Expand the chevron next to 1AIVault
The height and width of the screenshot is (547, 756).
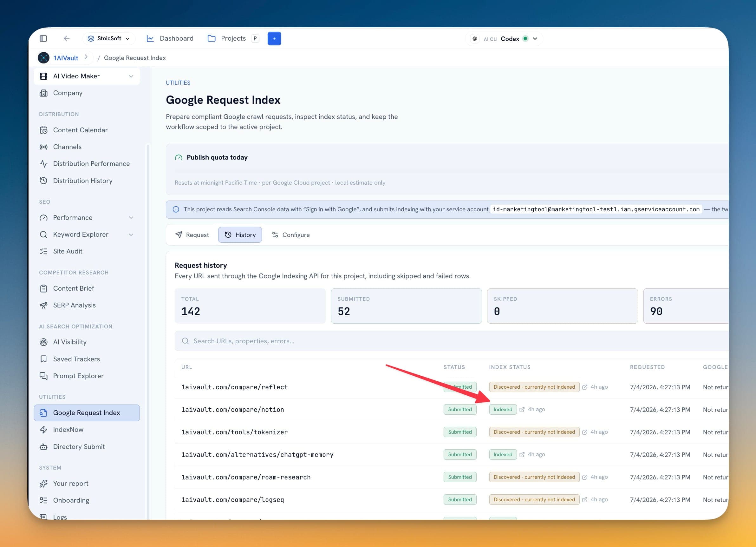point(86,57)
